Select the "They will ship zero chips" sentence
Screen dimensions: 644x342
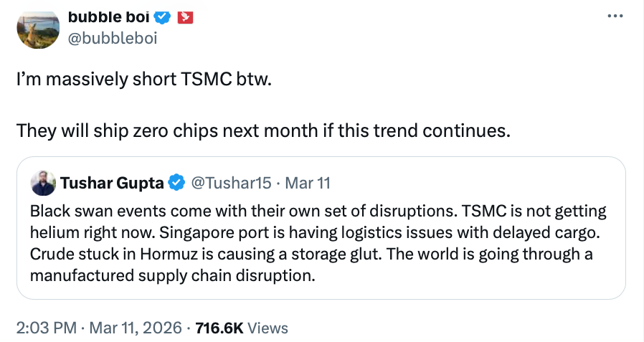(x=263, y=131)
